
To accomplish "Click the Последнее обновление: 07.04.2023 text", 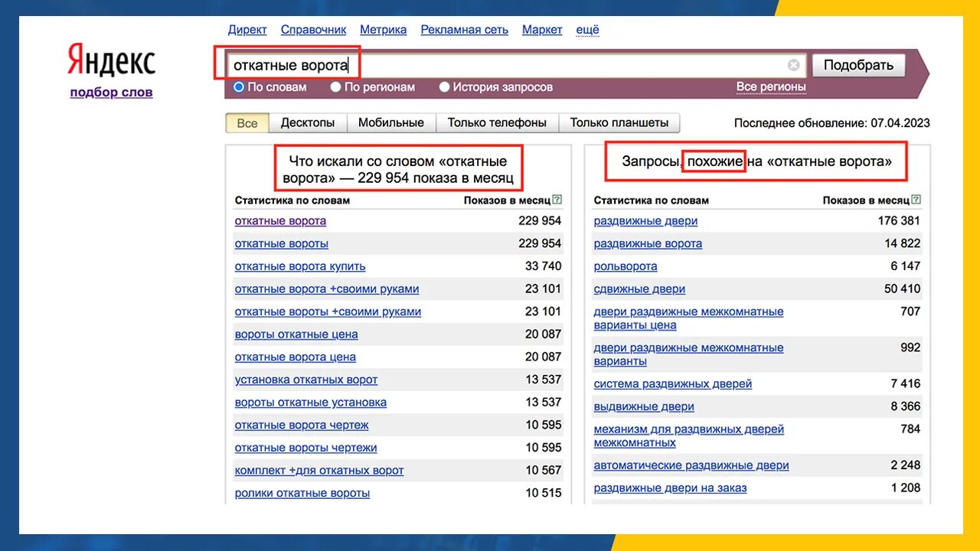I will coord(832,123).
